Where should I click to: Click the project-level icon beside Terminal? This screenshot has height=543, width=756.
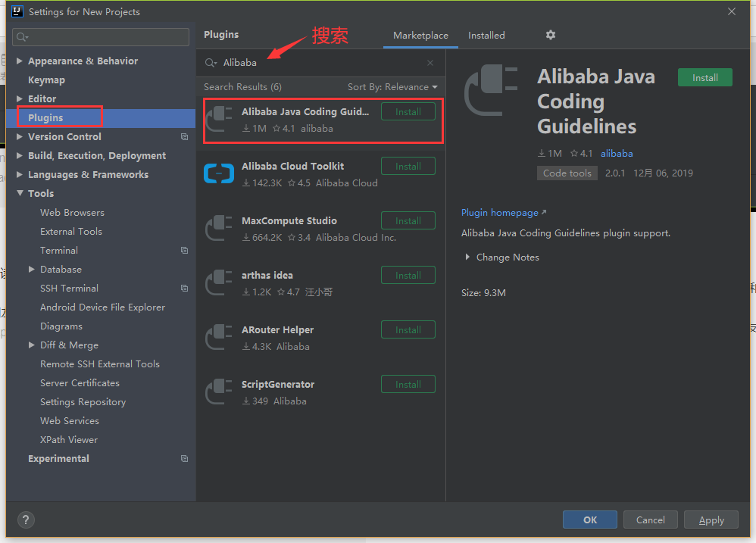(x=184, y=251)
